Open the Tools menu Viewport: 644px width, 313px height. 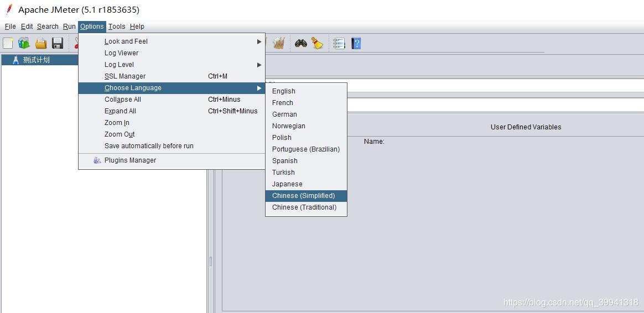117,27
